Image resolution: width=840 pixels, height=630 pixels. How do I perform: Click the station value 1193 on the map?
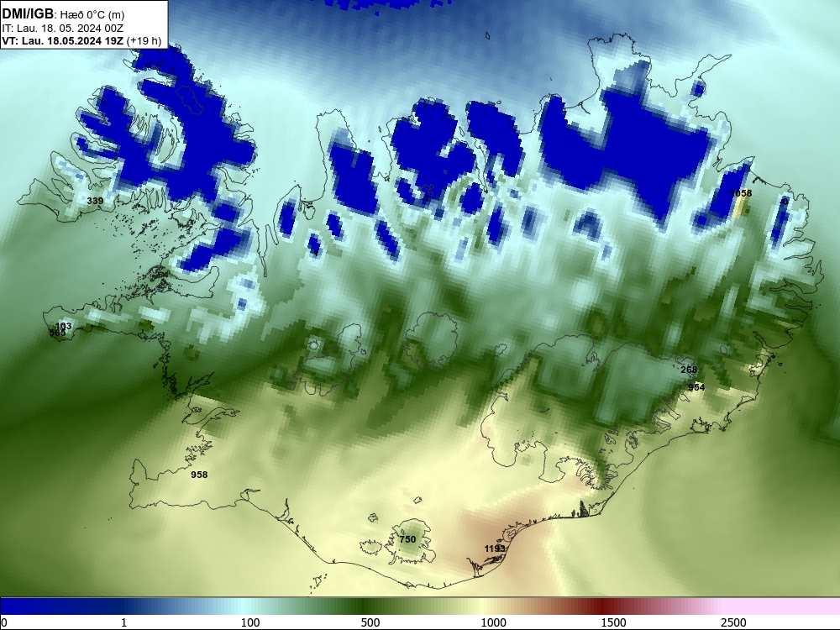tap(495, 549)
